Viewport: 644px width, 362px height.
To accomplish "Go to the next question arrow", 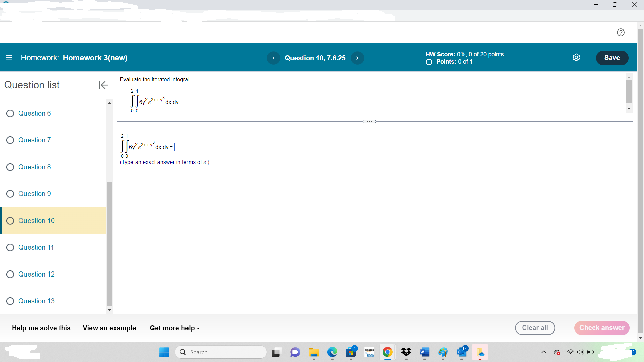I will click(x=357, y=58).
